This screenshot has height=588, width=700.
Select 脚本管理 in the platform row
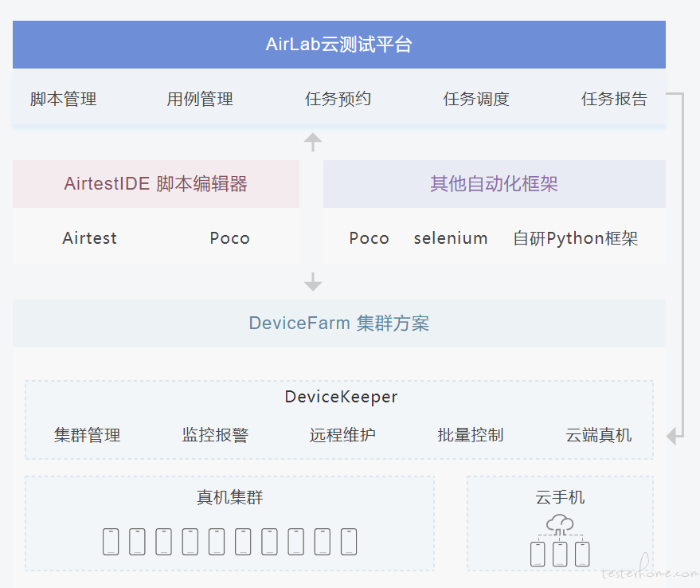click(x=64, y=99)
